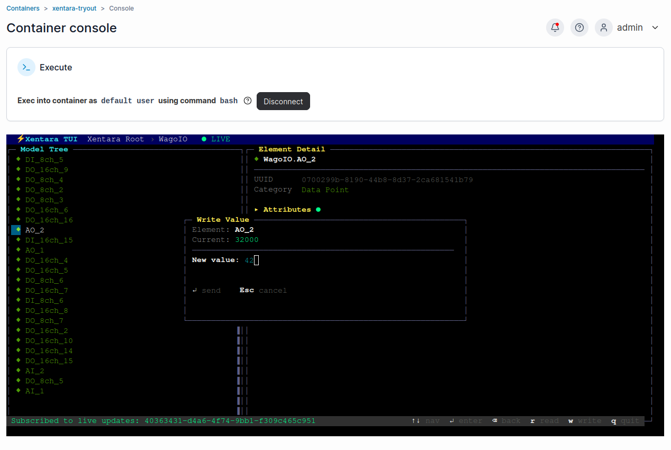671x450 pixels.
Task: Click the back hint in footer
Action: pos(506,421)
